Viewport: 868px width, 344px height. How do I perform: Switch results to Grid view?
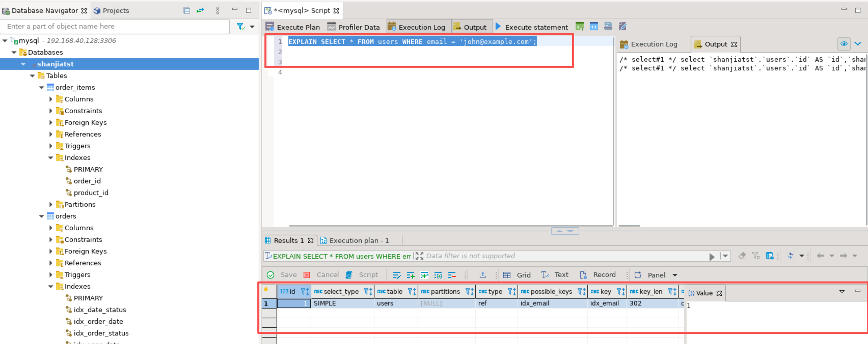click(x=517, y=275)
